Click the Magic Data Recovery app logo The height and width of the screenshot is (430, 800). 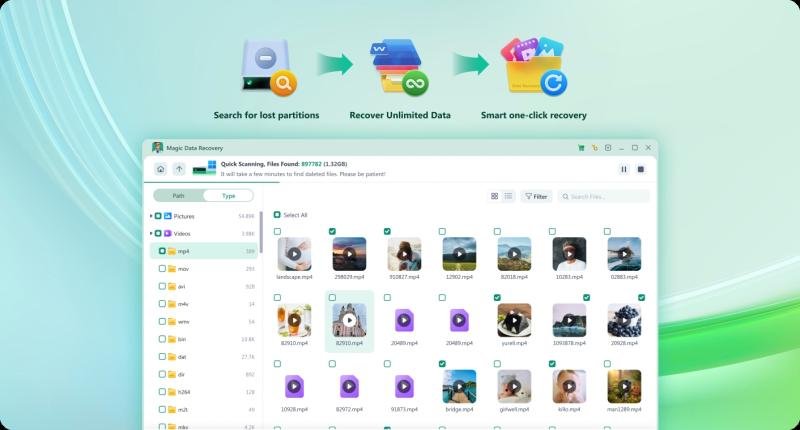coord(157,148)
